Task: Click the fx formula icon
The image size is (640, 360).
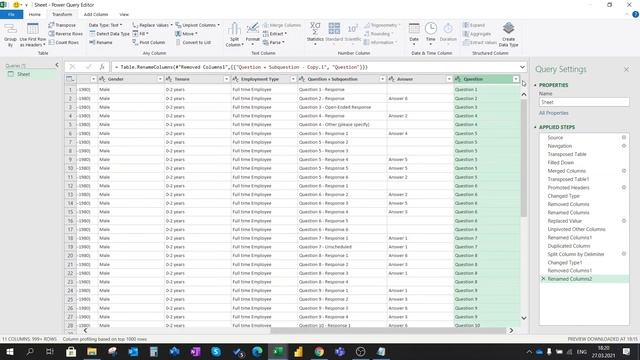Action: 102,67
